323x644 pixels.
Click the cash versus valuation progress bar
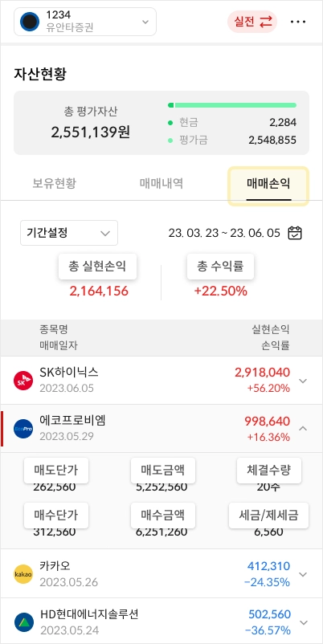(x=232, y=105)
